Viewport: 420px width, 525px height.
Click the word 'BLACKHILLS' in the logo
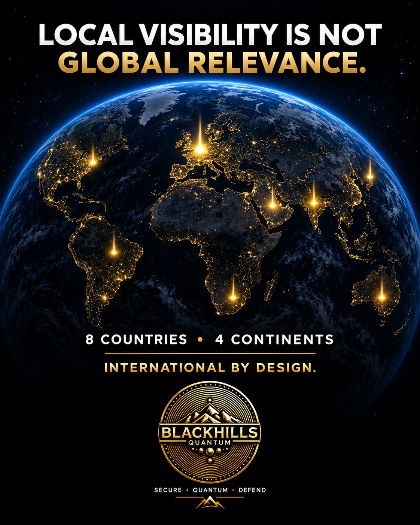(x=210, y=433)
